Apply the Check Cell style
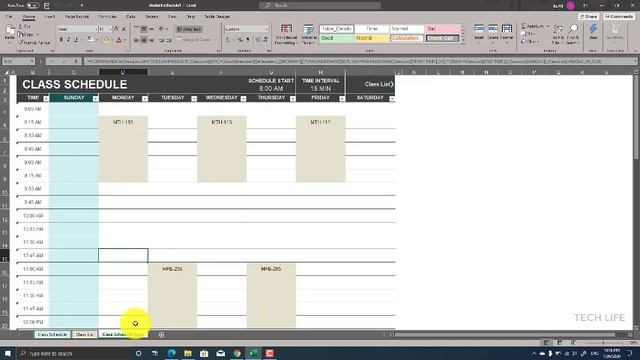The image size is (640, 360). (442, 38)
